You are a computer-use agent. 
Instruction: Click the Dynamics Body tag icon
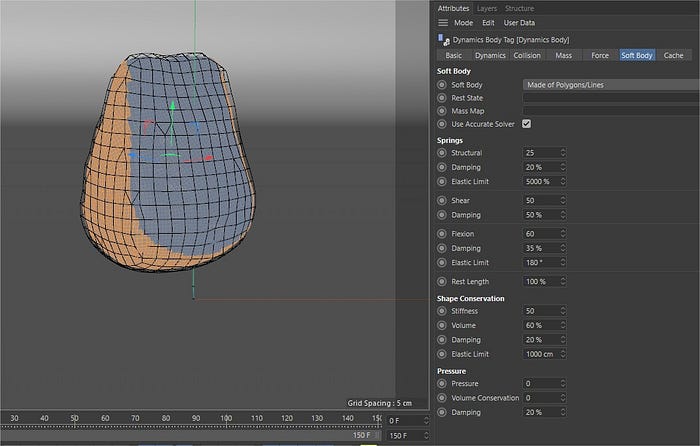[x=443, y=40]
